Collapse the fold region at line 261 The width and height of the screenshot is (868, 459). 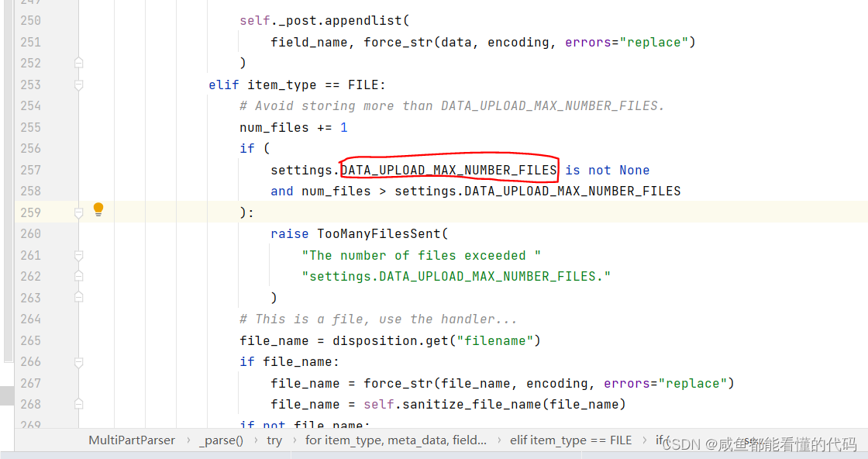(78, 254)
